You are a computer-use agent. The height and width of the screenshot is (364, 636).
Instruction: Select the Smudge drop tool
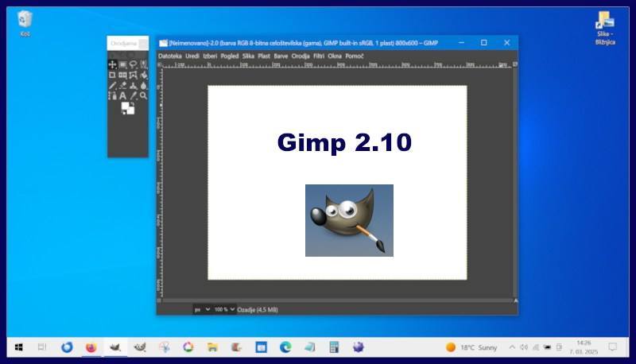tap(143, 86)
